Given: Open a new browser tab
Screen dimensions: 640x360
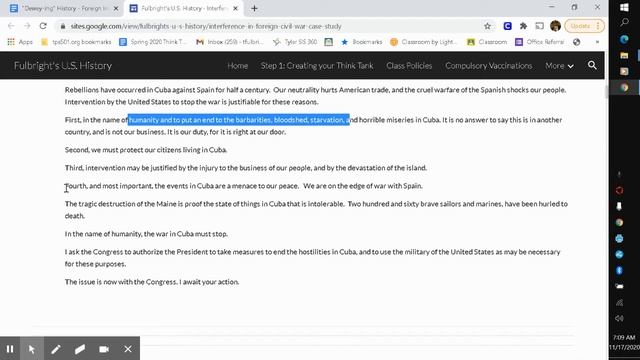Looking at the screenshot, I should (254, 8).
